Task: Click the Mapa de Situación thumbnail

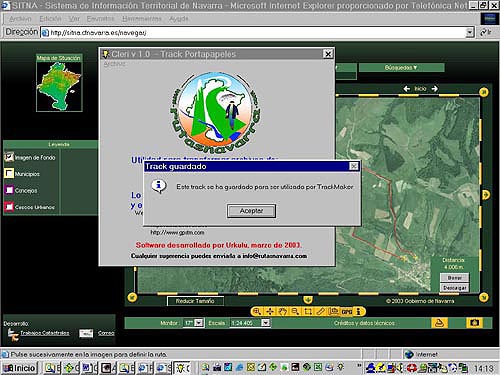Action: [x=59, y=86]
